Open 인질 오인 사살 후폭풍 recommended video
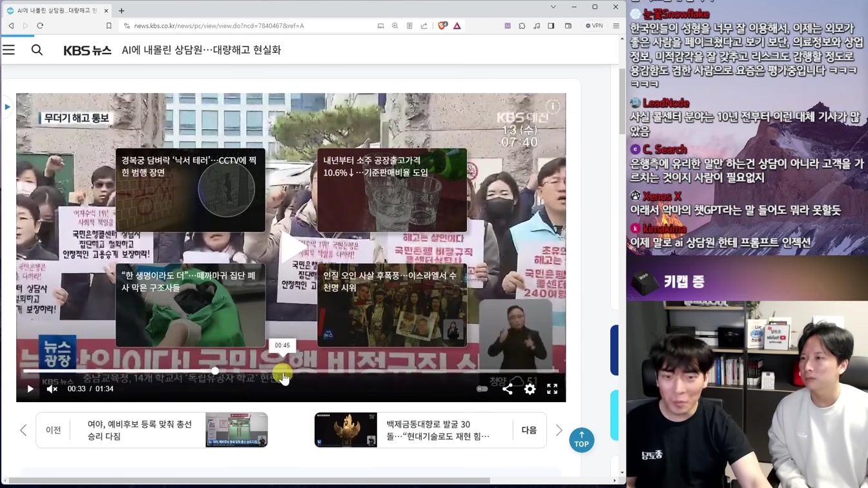 pyautogui.click(x=392, y=305)
